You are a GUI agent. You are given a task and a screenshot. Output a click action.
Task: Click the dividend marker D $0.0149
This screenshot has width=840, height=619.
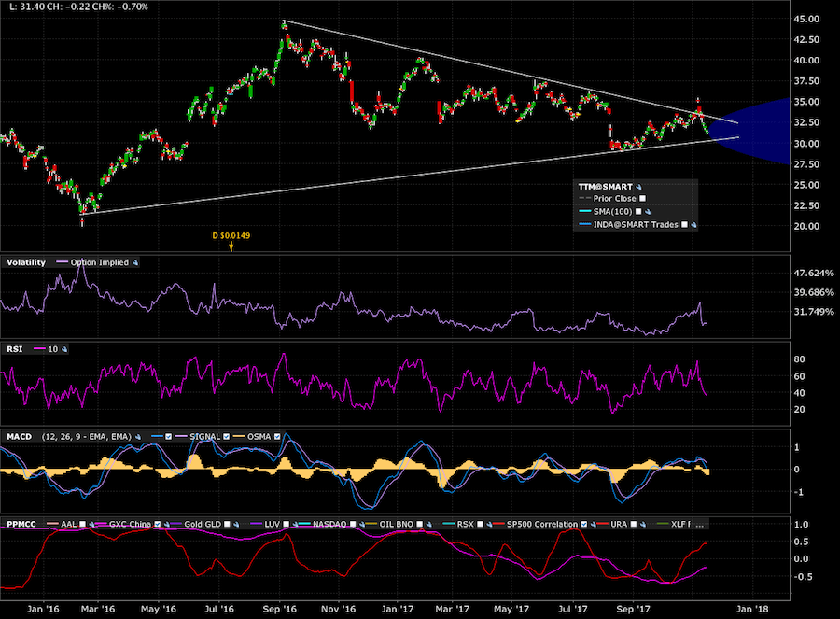click(x=231, y=237)
